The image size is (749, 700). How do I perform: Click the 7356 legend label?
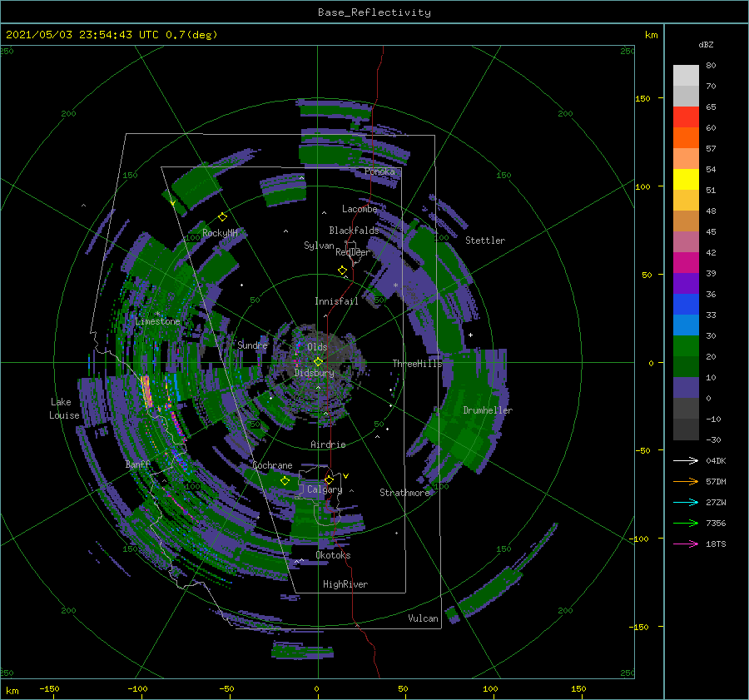click(x=716, y=524)
